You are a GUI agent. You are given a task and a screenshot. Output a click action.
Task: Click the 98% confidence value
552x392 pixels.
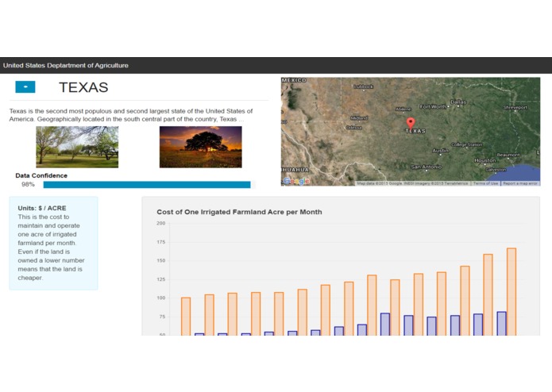pyautogui.click(x=28, y=185)
